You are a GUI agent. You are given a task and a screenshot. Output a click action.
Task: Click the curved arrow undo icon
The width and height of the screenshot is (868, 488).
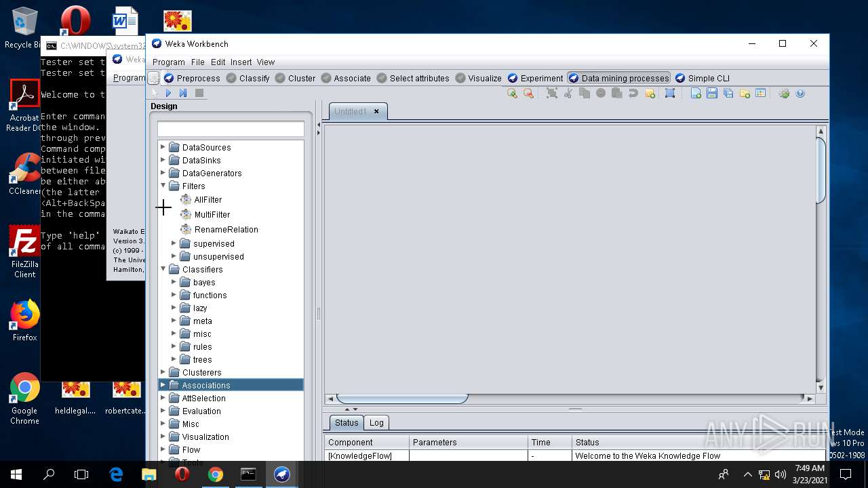pos(633,94)
